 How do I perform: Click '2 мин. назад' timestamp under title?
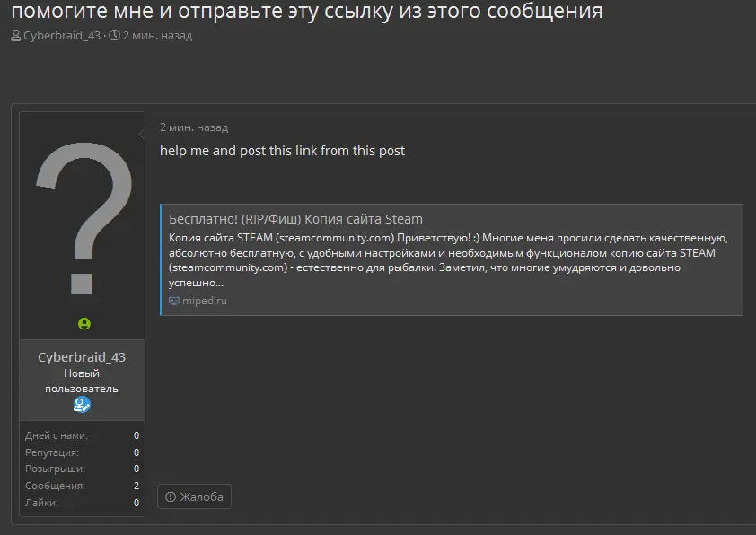(x=157, y=36)
